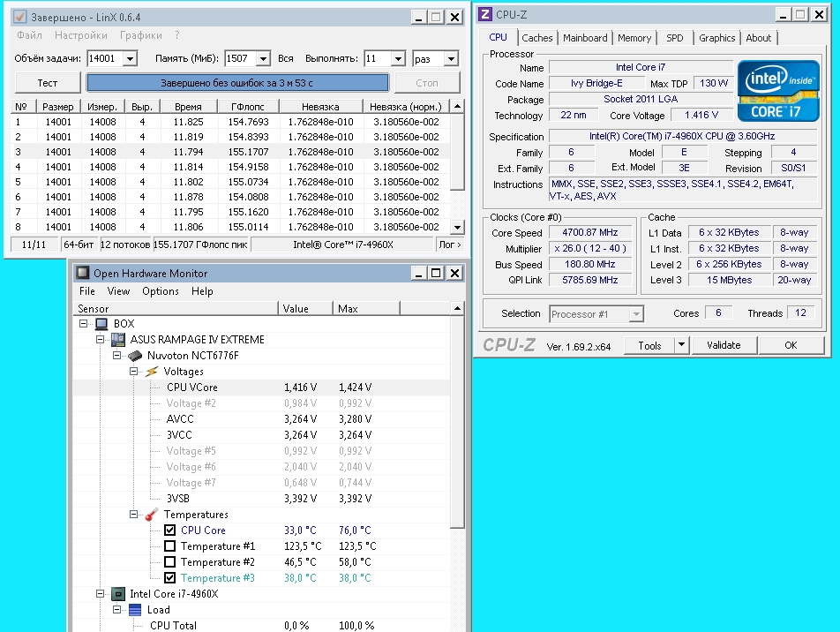Open the раз units dropdown
The width and height of the screenshot is (840, 632).
(451, 58)
